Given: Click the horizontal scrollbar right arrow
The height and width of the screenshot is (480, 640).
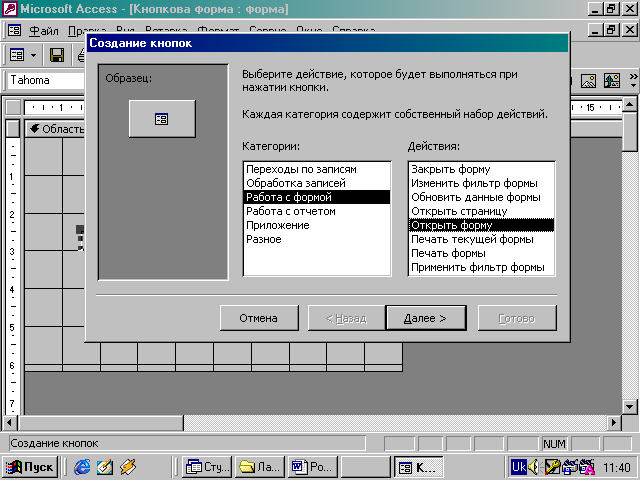Looking at the screenshot, I should tap(613, 422).
